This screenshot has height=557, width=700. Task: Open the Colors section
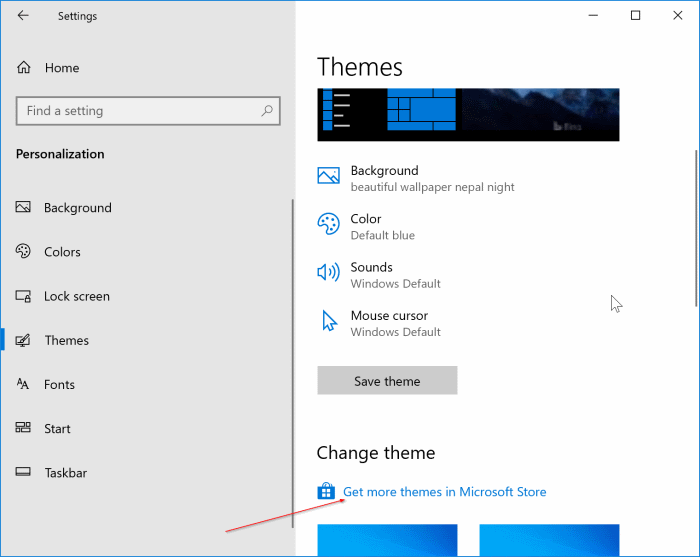coord(146,252)
